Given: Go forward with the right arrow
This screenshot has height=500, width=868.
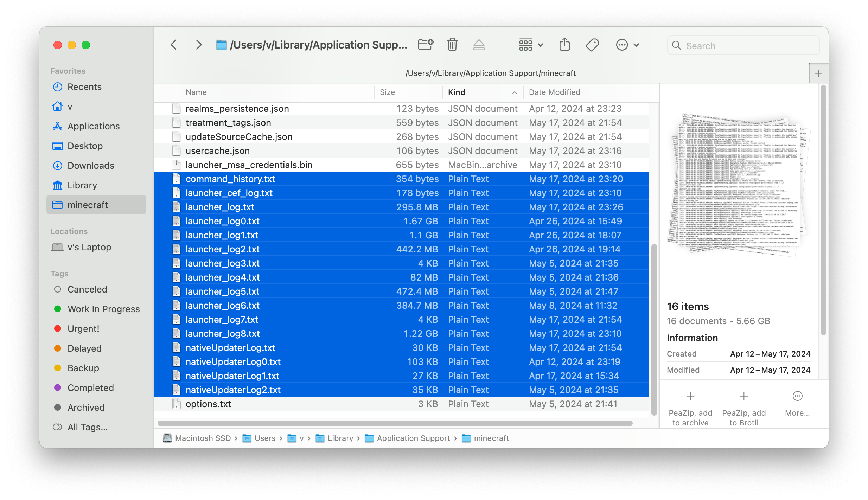Looking at the screenshot, I should click(x=199, y=45).
